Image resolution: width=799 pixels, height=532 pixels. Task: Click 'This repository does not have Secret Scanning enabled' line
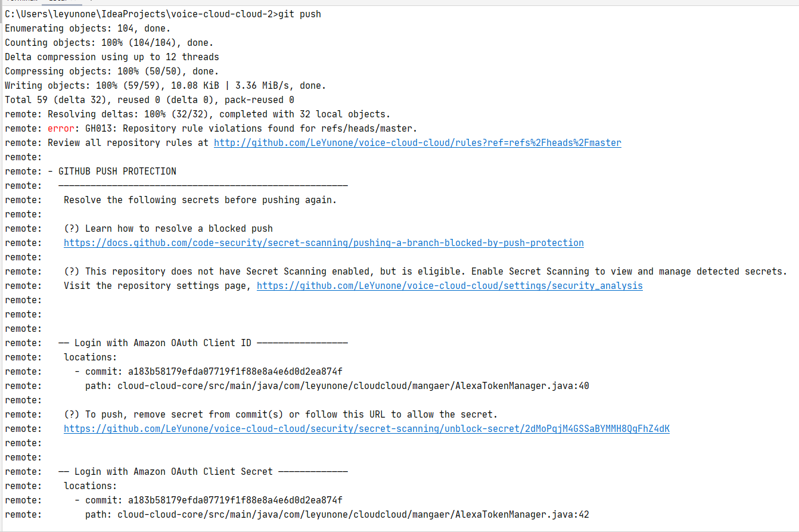[x=425, y=272]
